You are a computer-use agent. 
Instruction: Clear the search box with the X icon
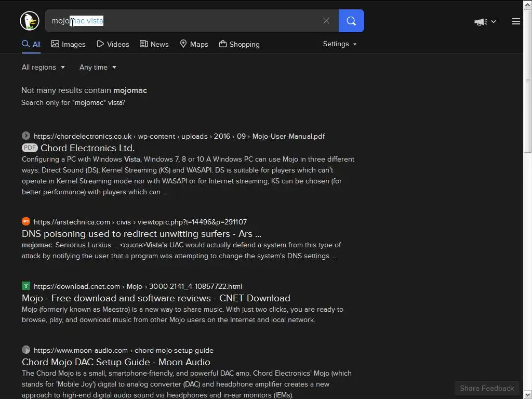pos(326,21)
